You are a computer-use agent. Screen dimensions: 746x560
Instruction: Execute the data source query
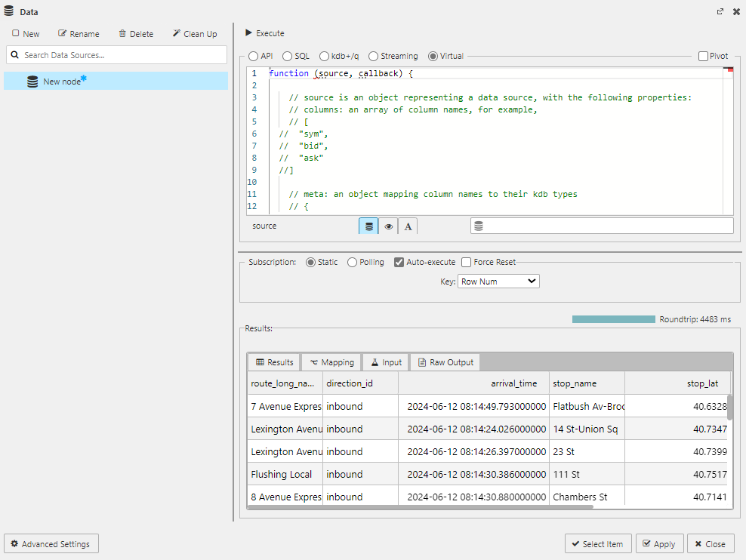click(x=264, y=33)
